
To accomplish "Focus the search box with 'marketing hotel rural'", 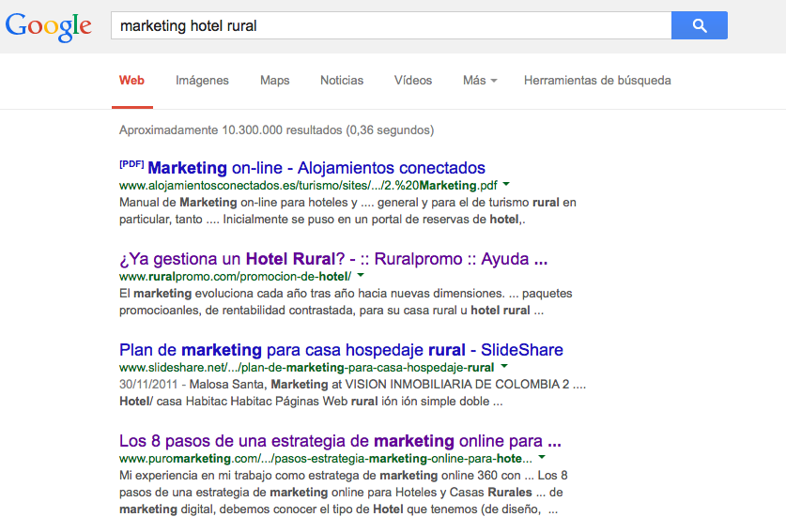I will coord(391,25).
